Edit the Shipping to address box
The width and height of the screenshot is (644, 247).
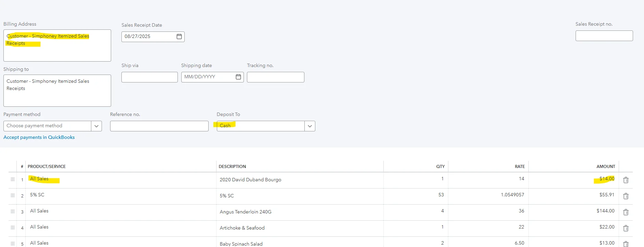[x=57, y=91]
